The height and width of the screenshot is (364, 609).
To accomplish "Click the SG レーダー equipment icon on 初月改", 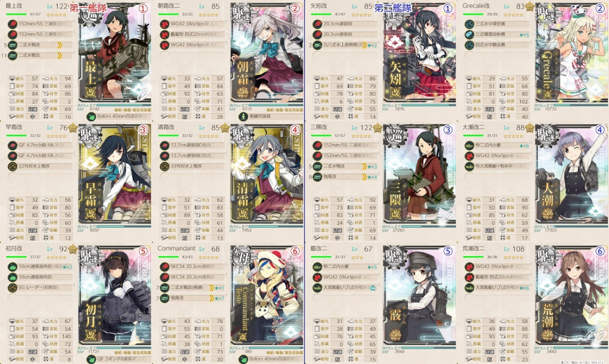I will click(12, 287).
